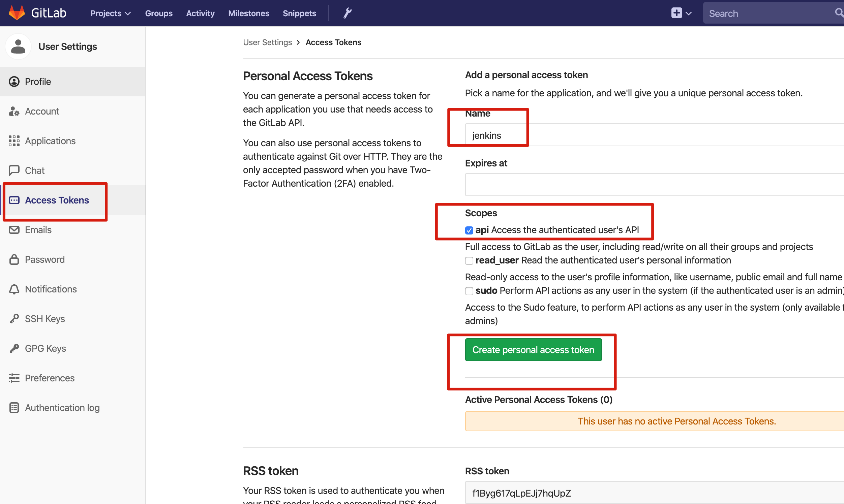Click the Notifications bell icon
This screenshot has height=504, width=844.
pos(14,289)
